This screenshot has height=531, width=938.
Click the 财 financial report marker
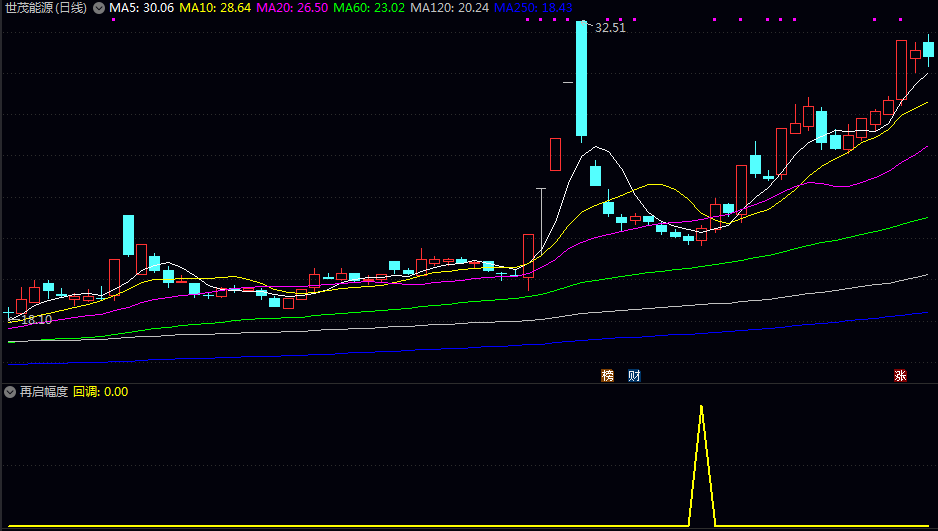pyautogui.click(x=634, y=376)
